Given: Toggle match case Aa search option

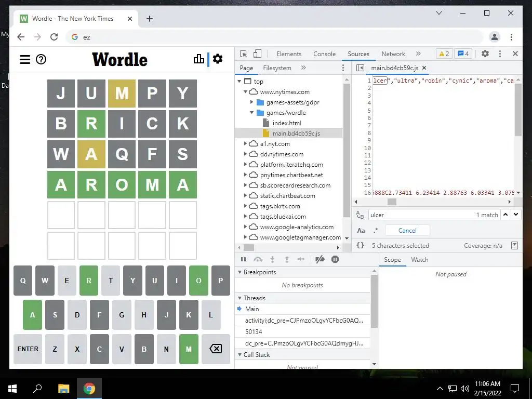Looking at the screenshot, I should point(361,231).
